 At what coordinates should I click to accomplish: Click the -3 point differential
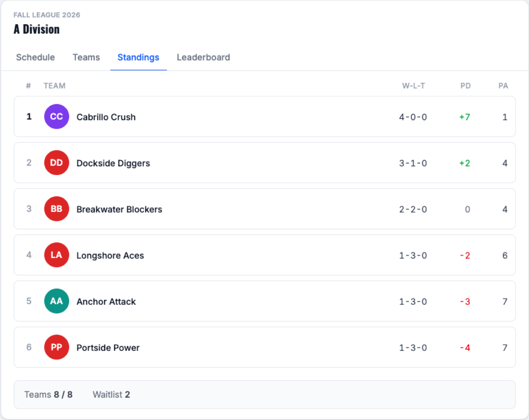click(465, 302)
